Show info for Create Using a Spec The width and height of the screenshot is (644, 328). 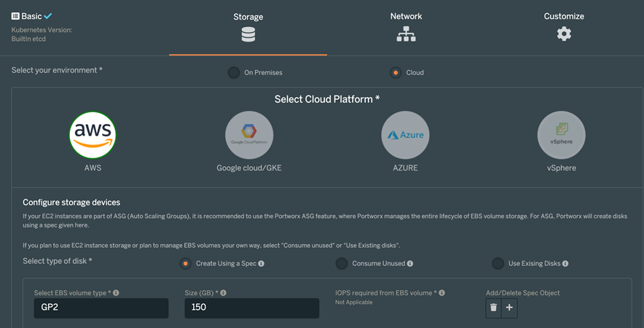262,263
